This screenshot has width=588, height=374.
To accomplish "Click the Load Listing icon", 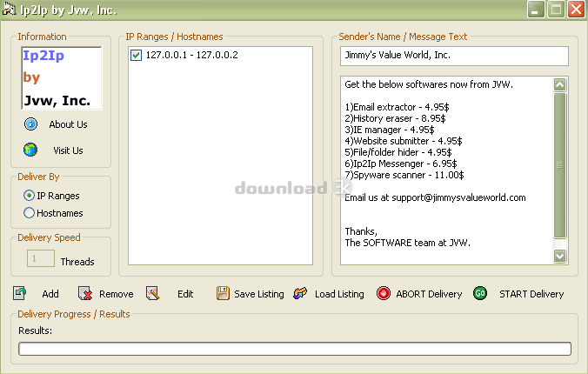I will 300,293.
